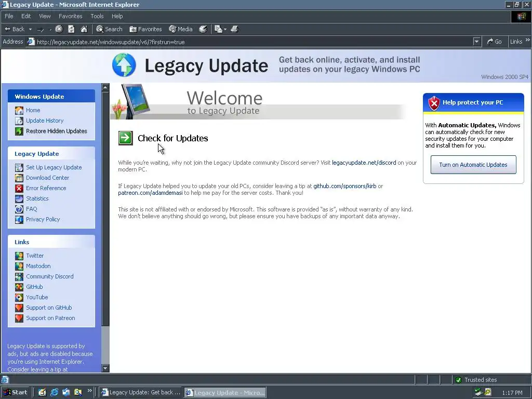Image resolution: width=532 pixels, height=399 pixels.
Task: Switch to 'Legacy Update: Get back...' taskbar window
Action: (141, 392)
